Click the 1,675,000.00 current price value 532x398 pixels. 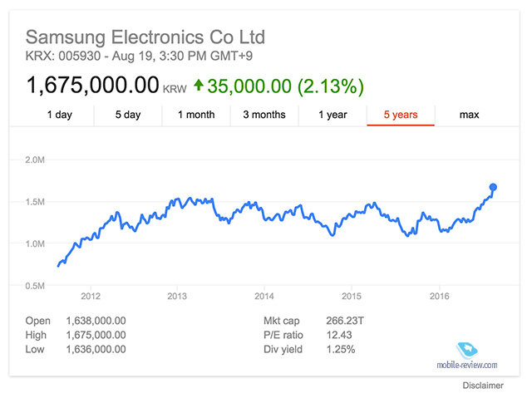tap(92, 85)
